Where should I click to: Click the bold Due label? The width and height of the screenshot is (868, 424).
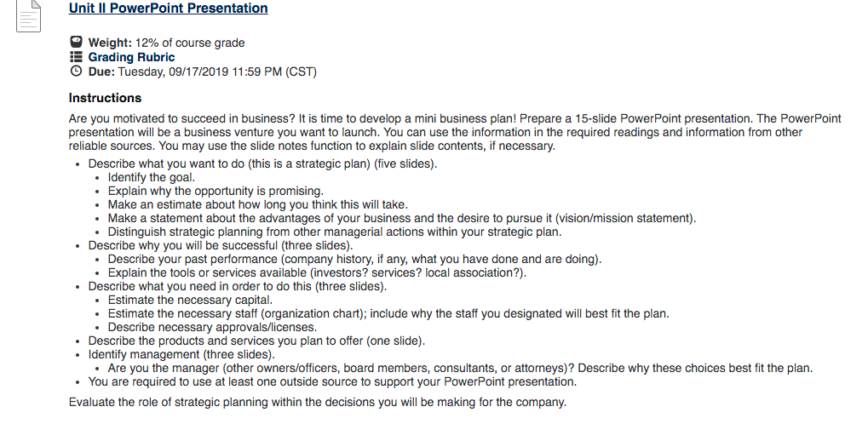point(101,72)
